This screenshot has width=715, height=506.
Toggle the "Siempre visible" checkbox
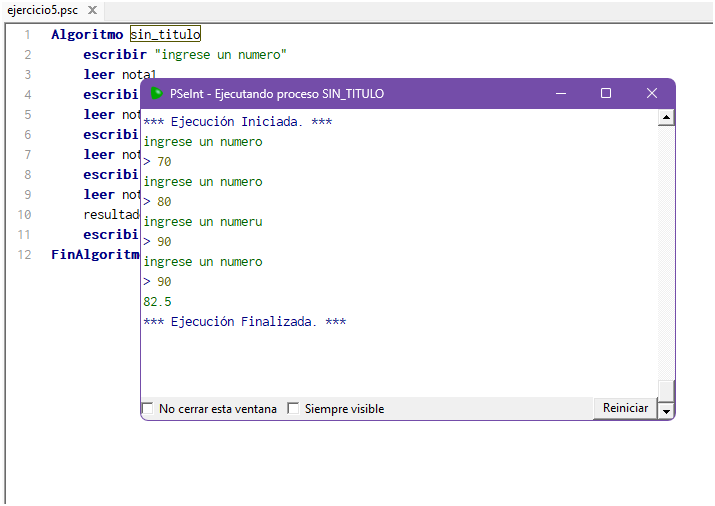pos(294,409)
